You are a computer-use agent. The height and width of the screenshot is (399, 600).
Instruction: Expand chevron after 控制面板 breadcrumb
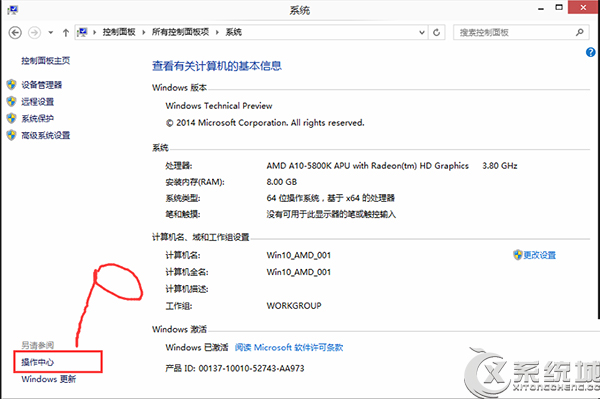pyautogui.click(x=143, y=32)
